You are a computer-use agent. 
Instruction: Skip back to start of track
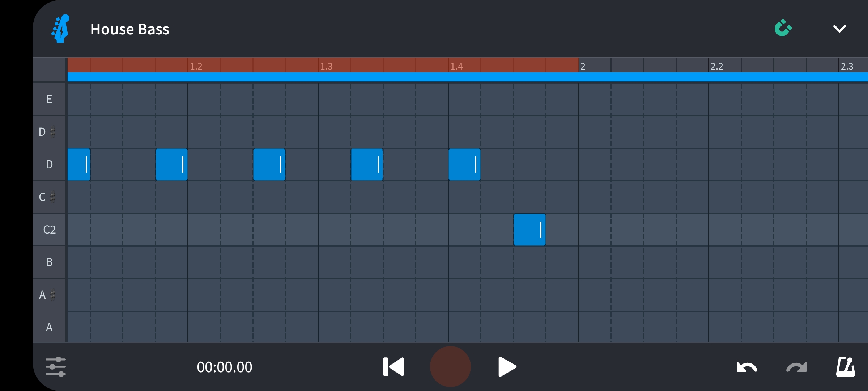[393, 367]
